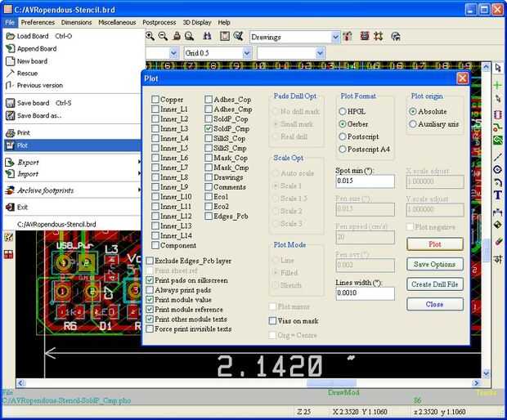Open the 3D Display menu
507x420 pixels.
tap(197, 22)
